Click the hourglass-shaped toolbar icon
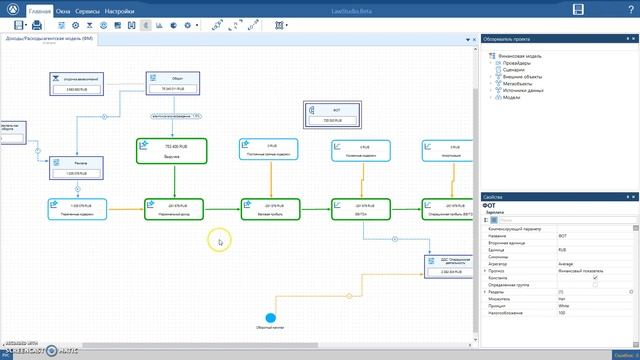Viewport: 640px width, 360px height. click(x=89, y=25)
